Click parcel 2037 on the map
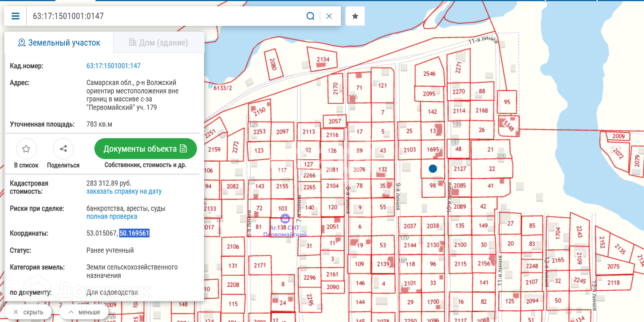The width and height of the screenshot is (644, 322). (410, 226)
